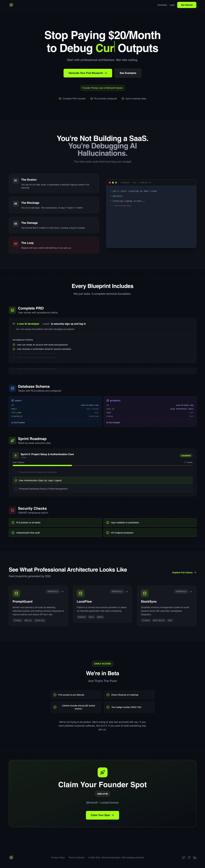Toggle the Input validation & sanitization check
Viewport: 205px width, 868px height.
(108, 523)
